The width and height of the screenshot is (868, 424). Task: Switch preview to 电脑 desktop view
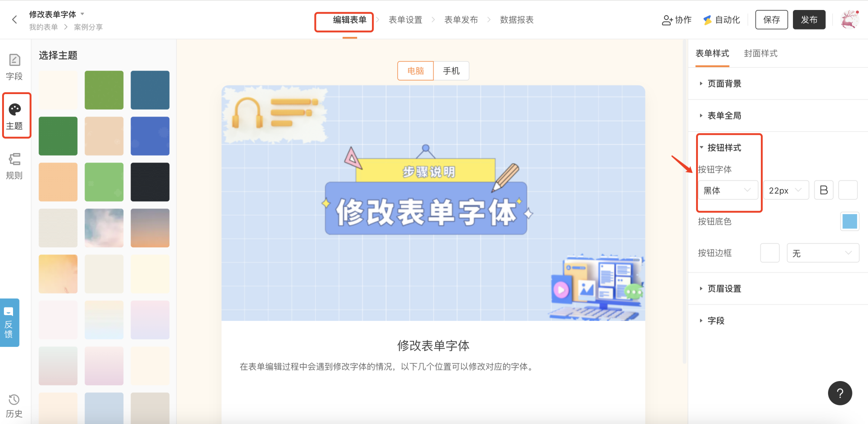[415, 71]
